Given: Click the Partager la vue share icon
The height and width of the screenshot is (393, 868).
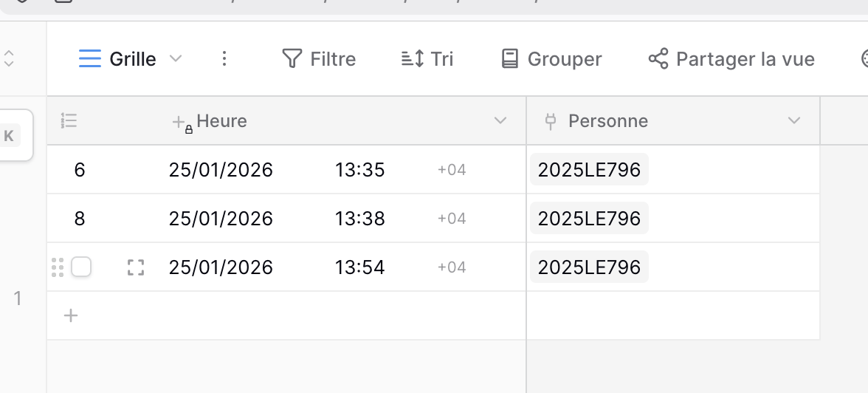Looking at the screenshot, I should point(658,59).
